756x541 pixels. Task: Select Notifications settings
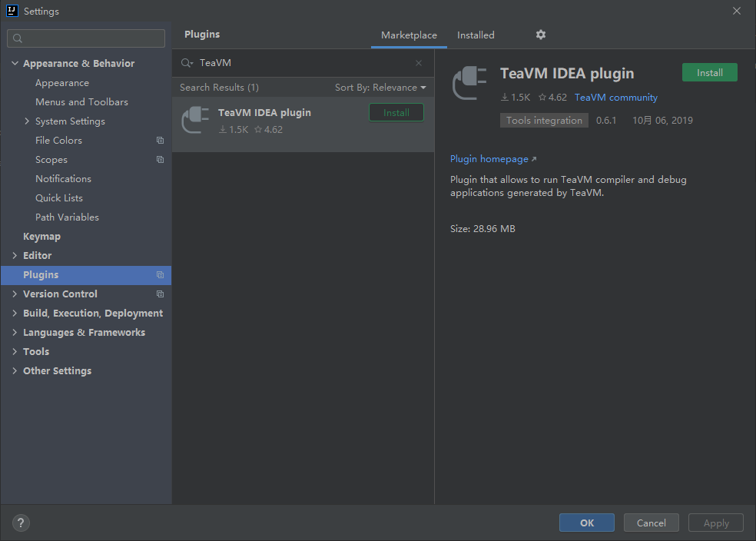click(63, 179)
